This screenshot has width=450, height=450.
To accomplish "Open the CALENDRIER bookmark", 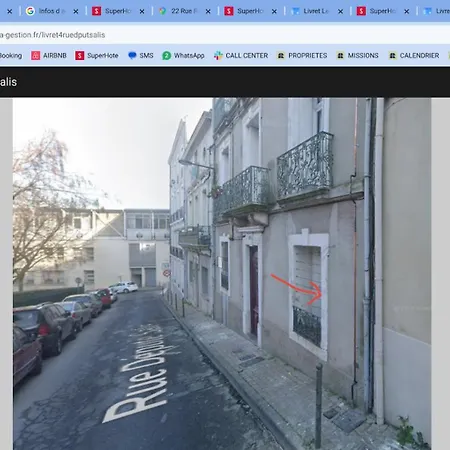I will (x=414, y=55).
